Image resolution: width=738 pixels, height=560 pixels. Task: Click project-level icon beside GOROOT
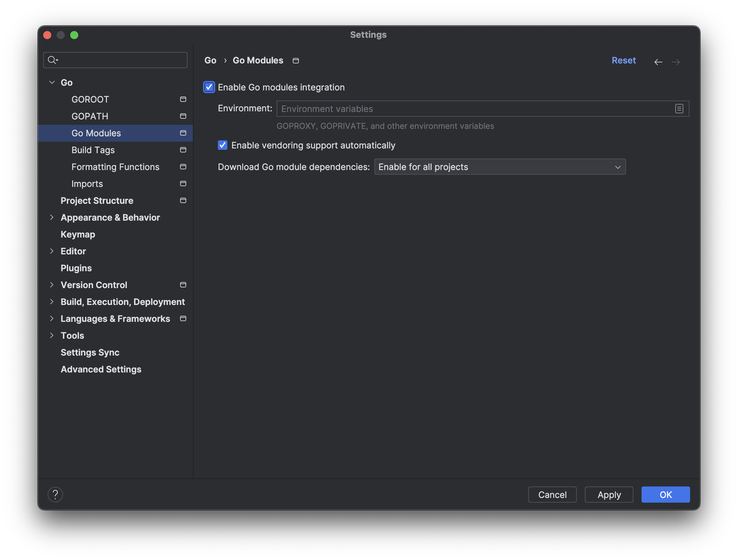pos(183,99)
